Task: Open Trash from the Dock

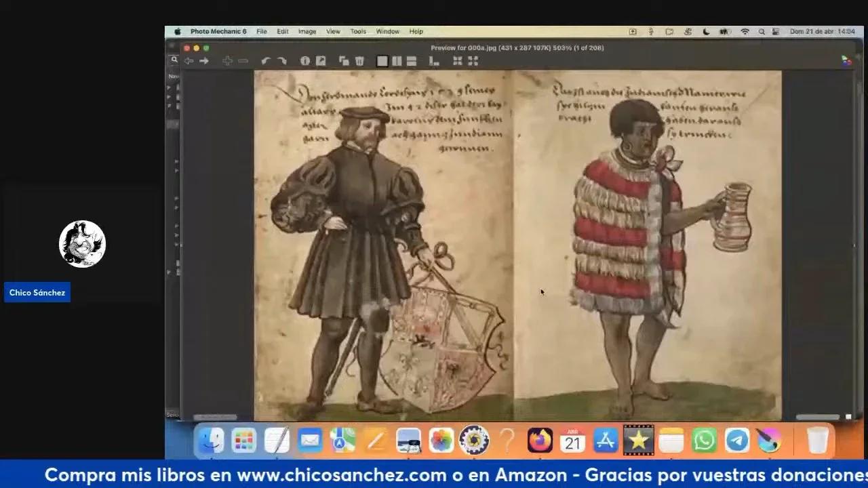Action: pyautogui.click(x=818, y=441)
